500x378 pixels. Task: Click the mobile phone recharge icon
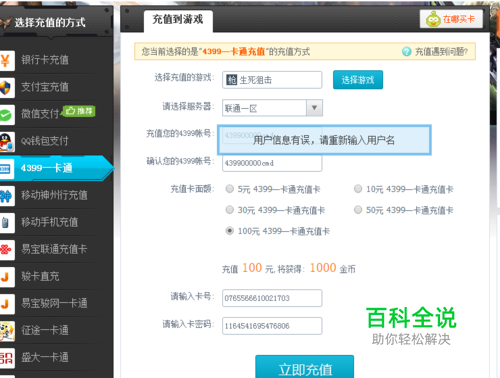click(x=7, y=223)
